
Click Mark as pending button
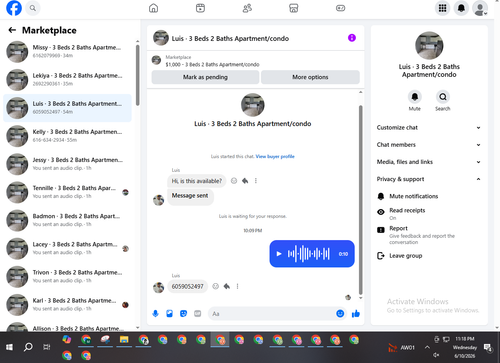pyautogui.click(x=205, y=77)
